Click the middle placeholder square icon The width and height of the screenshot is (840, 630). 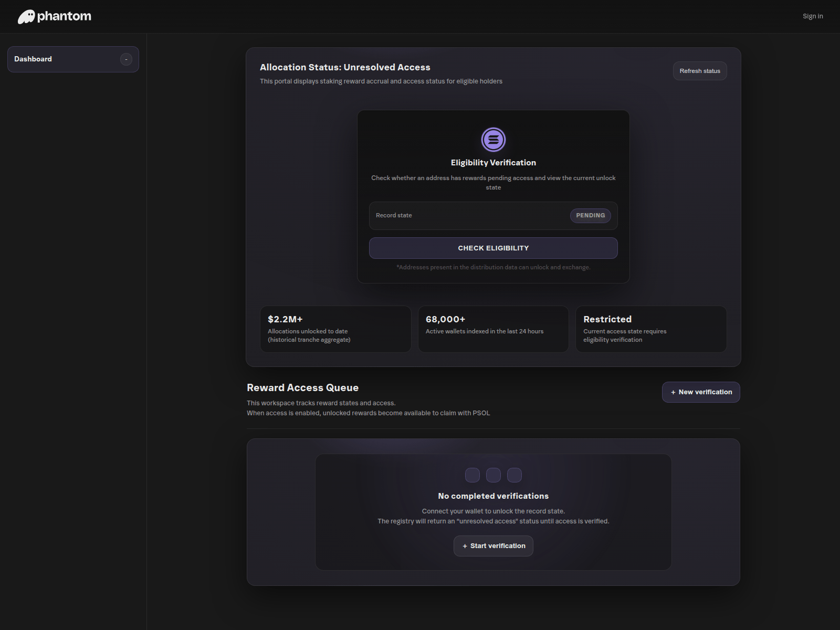493,475
